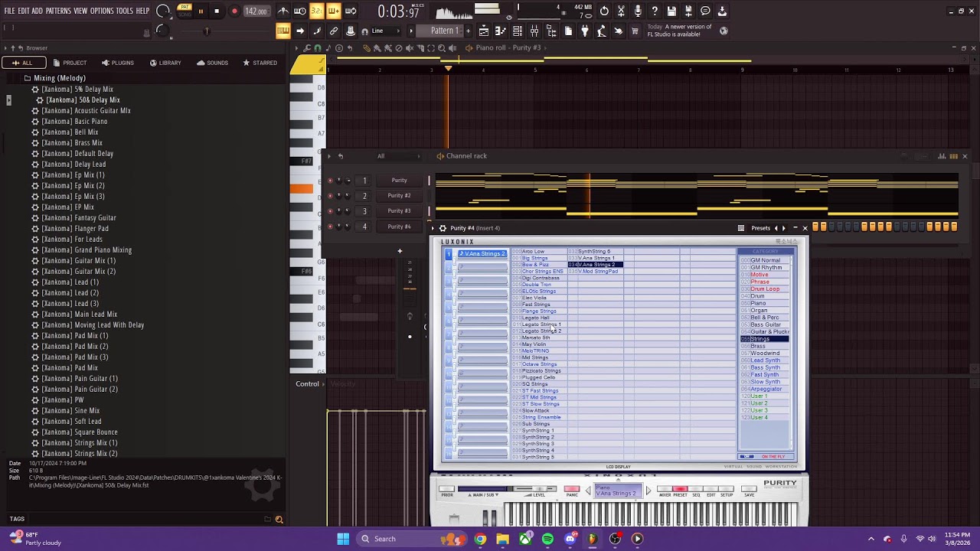Select the stamp tool icon
This screenshot has height=551, width=980.
coord(351,31)
